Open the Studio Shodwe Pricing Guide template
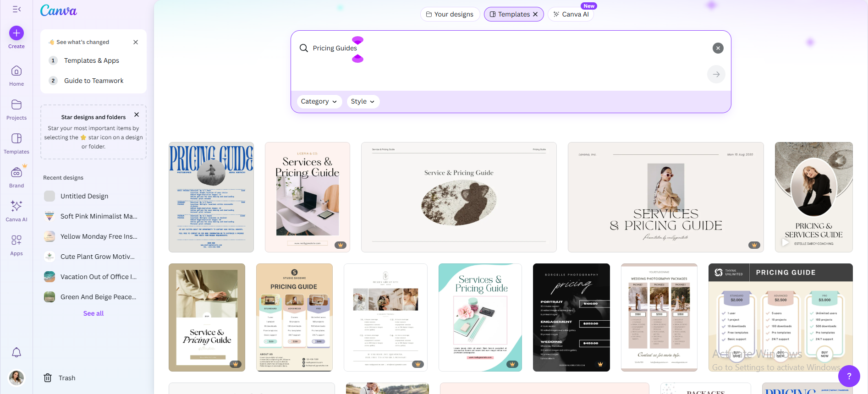The height and width of the screenshot is (394, 868). pos(294,317)
